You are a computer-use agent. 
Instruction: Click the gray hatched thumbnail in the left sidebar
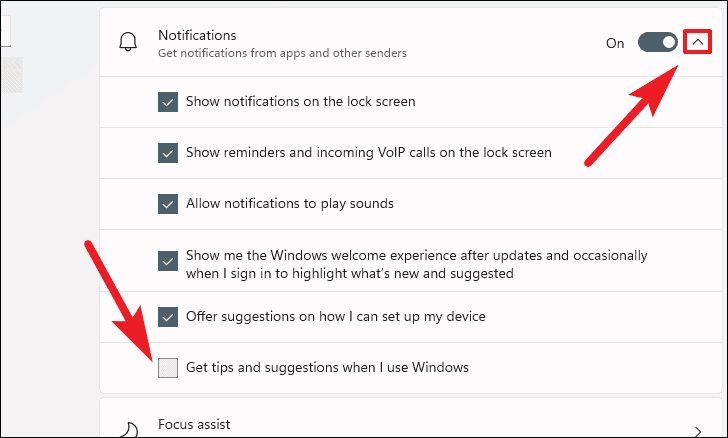(x=12, y=75)
